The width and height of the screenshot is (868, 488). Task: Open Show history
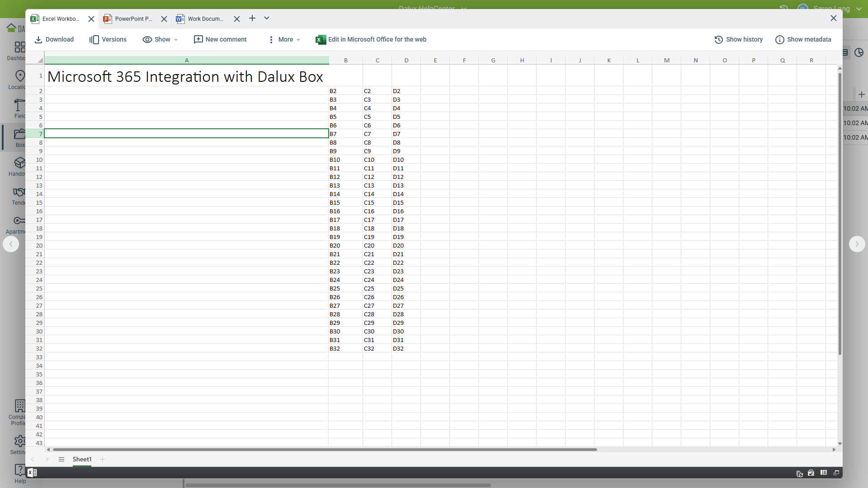(x=738, y=40)
